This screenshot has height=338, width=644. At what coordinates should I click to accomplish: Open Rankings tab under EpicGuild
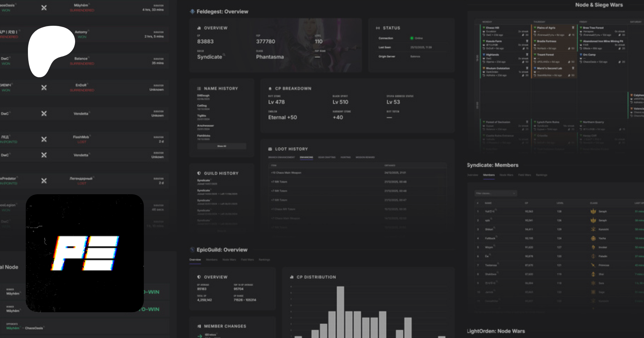pos(264,260)
